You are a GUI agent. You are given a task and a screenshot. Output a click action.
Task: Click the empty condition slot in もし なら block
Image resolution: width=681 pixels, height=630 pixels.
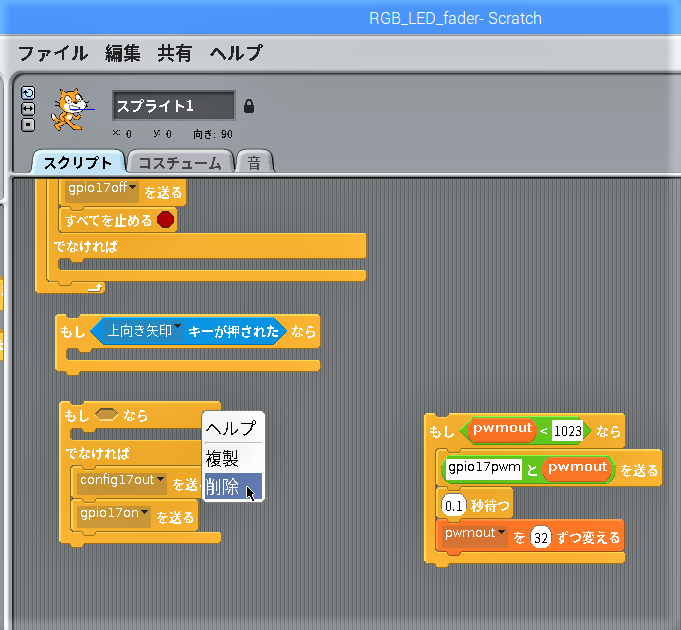(x=106, y=415)
